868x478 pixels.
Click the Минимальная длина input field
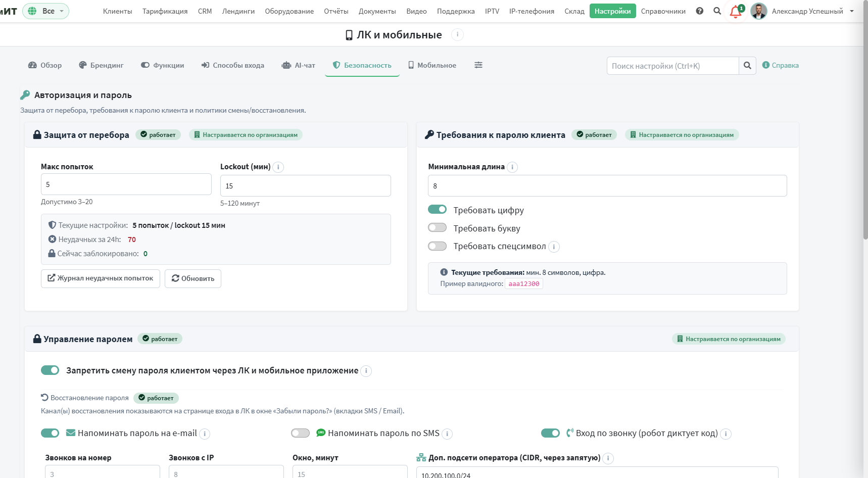(607, 186)
